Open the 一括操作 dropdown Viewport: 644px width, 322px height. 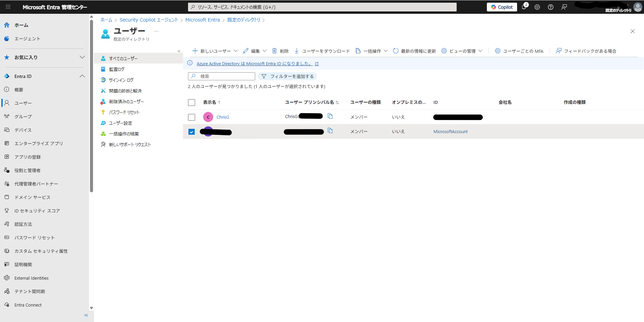[372, 51]
